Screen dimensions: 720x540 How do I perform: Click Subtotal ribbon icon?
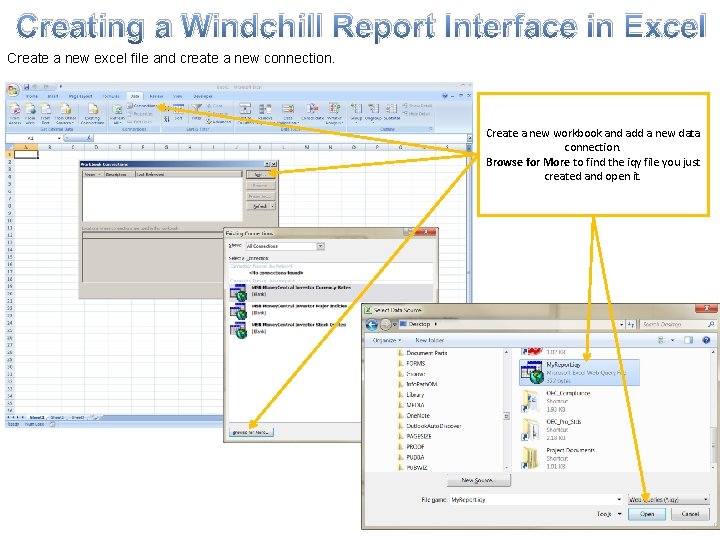pos(391,112)
